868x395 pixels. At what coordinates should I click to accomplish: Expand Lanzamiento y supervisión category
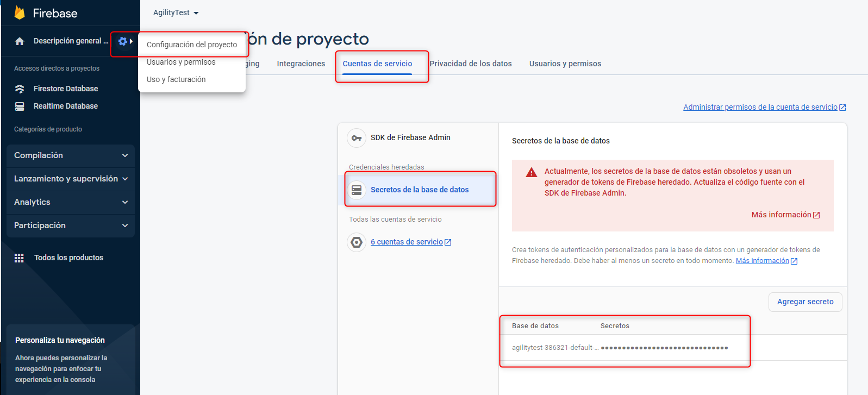[71, 179]
